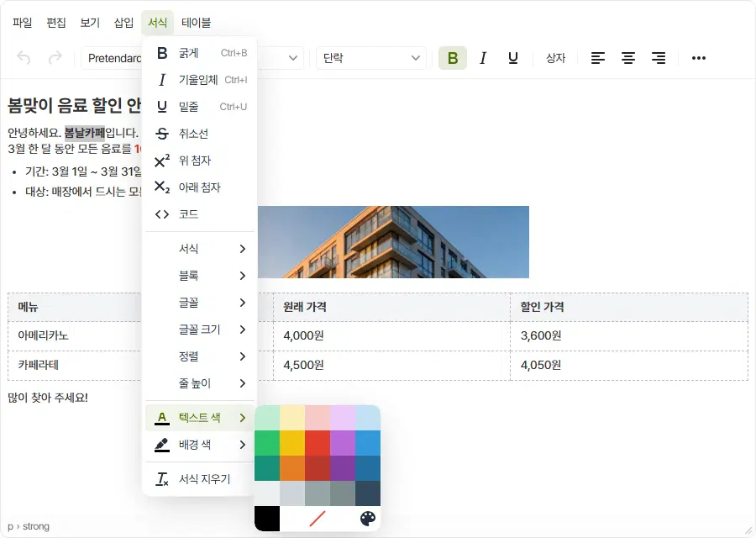Open the three-dots more toolbar options

pos(699,58)
